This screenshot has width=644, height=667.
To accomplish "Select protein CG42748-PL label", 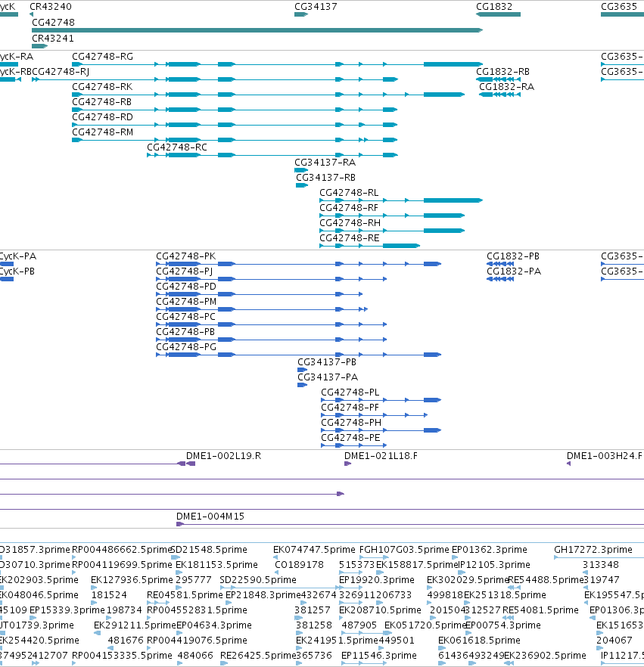I will click(350, 392).
